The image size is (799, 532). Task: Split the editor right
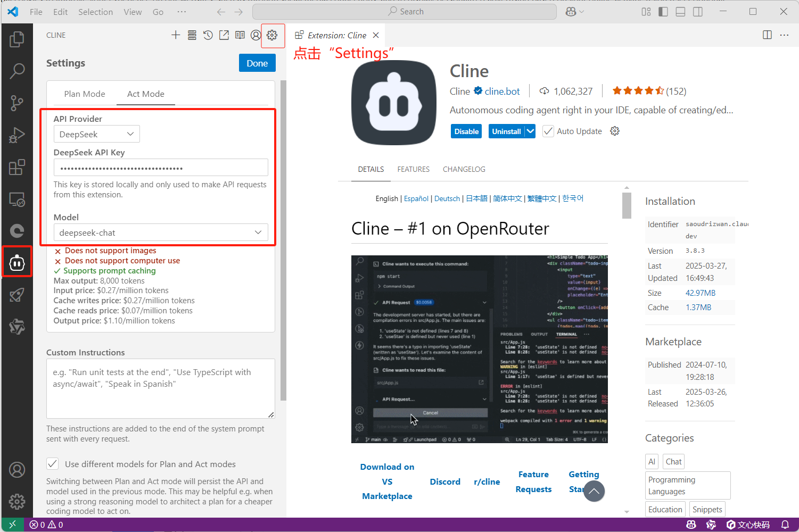pyautogui.click(x=767, y=35)
